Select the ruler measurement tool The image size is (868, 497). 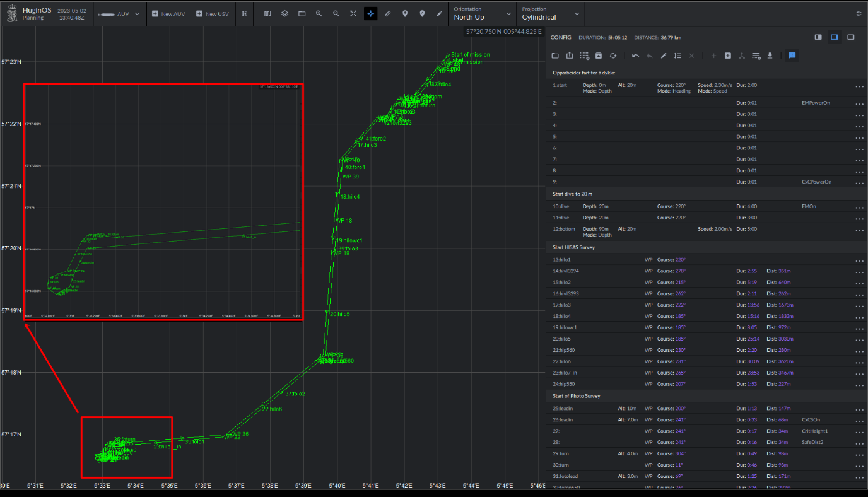(x=387, y=13)
